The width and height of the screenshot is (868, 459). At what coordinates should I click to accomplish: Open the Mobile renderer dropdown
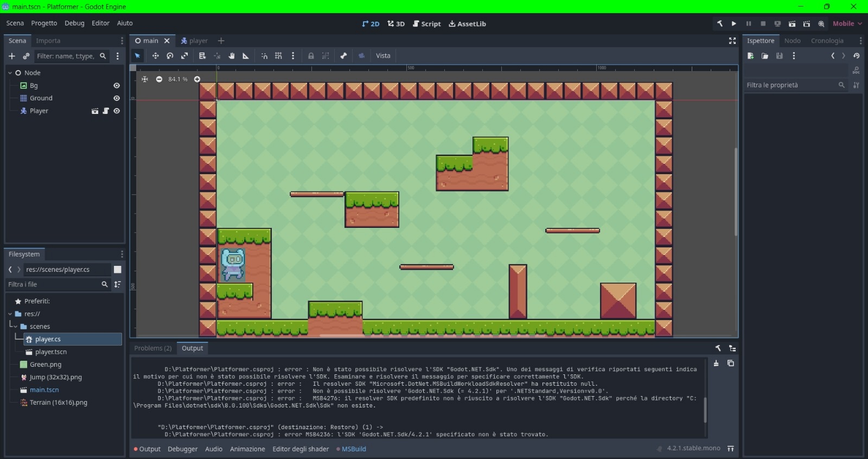[x=847, y=24]
